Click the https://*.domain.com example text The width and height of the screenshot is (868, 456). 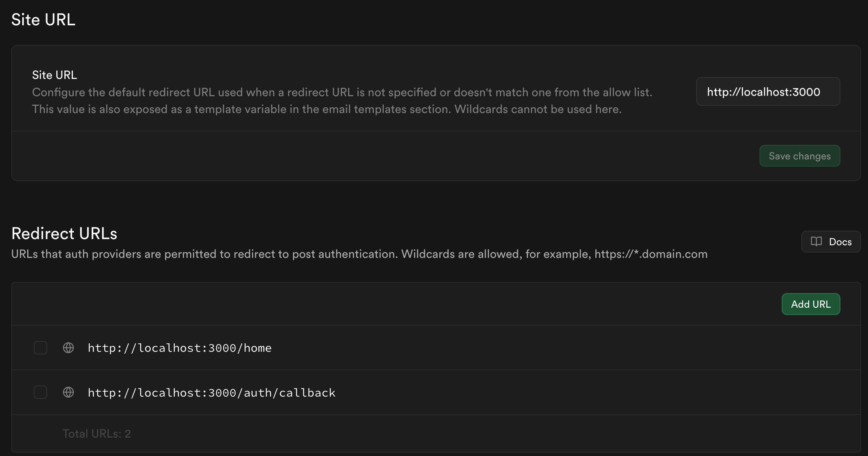click(651, 254)
